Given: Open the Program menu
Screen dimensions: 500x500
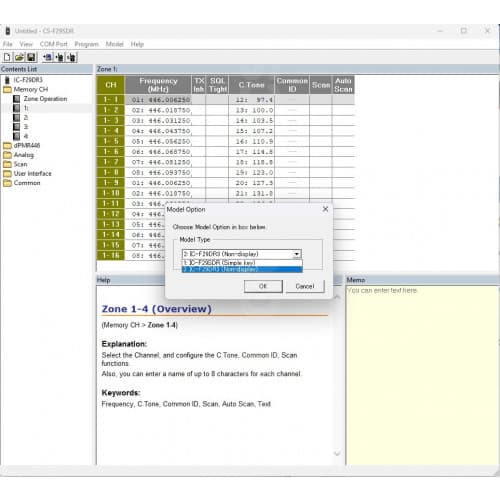Looking at the screenshot, I should (87, 44).
